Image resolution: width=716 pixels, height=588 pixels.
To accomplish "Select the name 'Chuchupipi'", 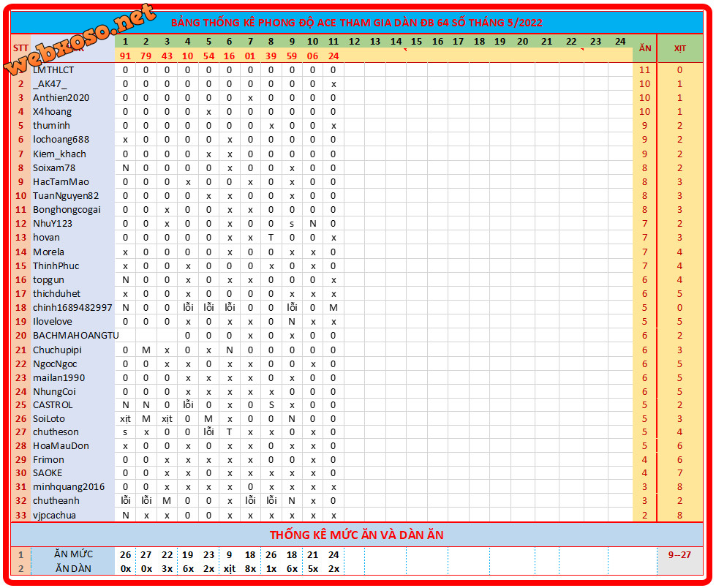I will pos(57,350).
